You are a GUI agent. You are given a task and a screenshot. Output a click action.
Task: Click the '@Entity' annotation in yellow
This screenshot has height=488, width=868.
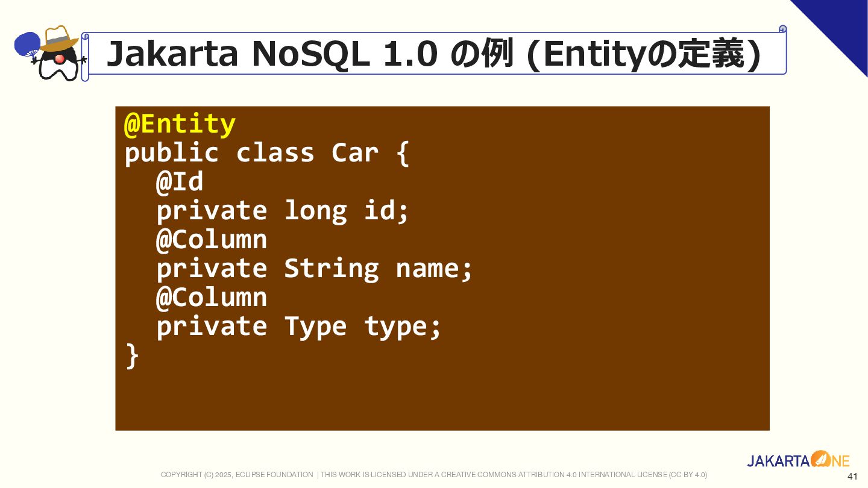(180, 124)
